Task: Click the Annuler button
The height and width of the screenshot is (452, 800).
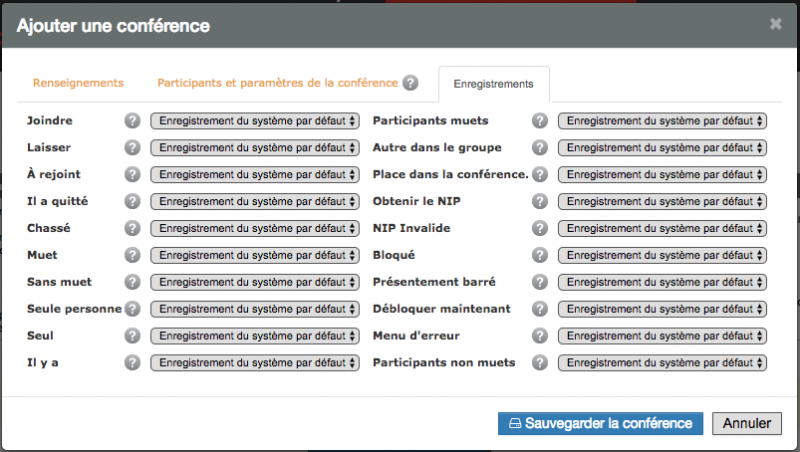Action: [747, 423]
